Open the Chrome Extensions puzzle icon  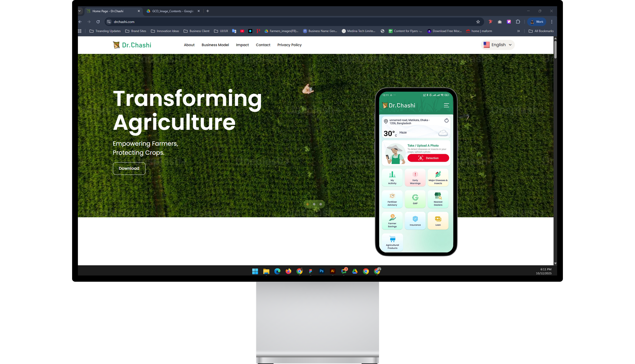tap(518, 22)
